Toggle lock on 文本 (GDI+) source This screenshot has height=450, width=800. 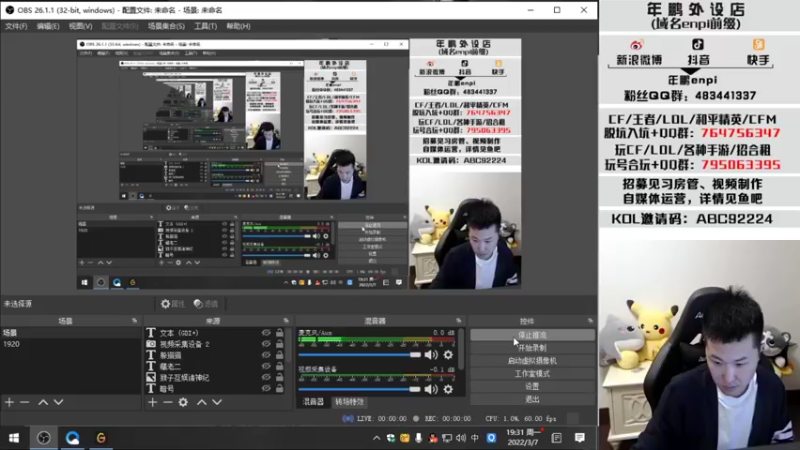pos(279,333)
